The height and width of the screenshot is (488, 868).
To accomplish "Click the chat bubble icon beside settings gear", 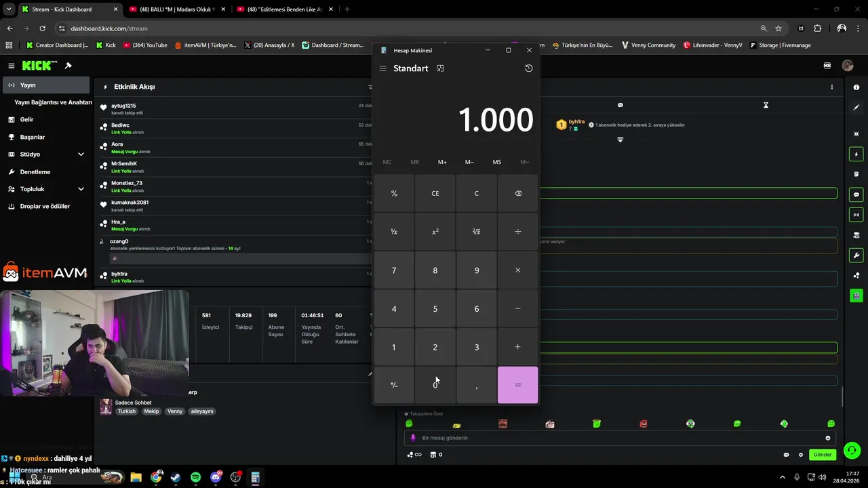I will [x=786, y=455].
